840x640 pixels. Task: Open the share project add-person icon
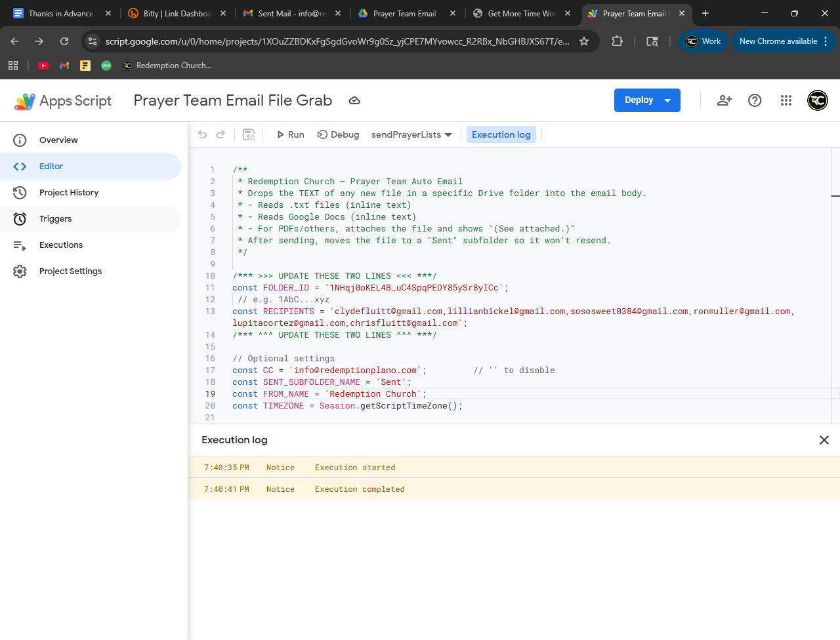coord(724,100)
